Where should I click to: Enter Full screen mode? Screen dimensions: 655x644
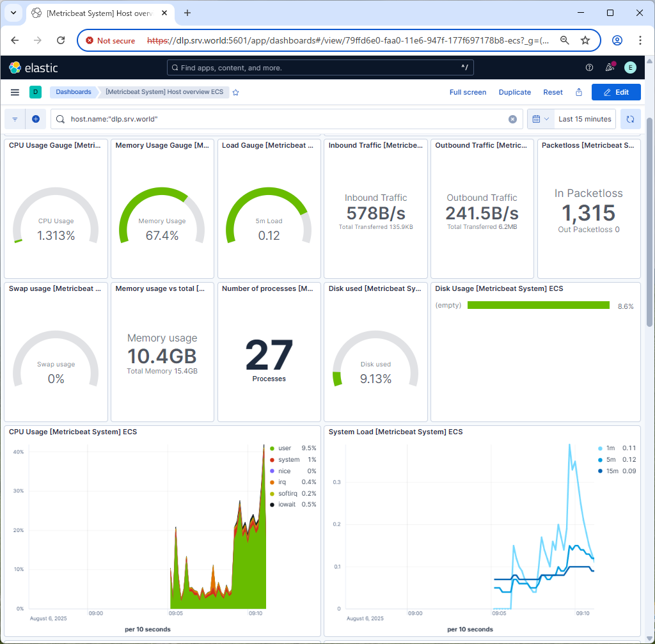pos(468,92)
